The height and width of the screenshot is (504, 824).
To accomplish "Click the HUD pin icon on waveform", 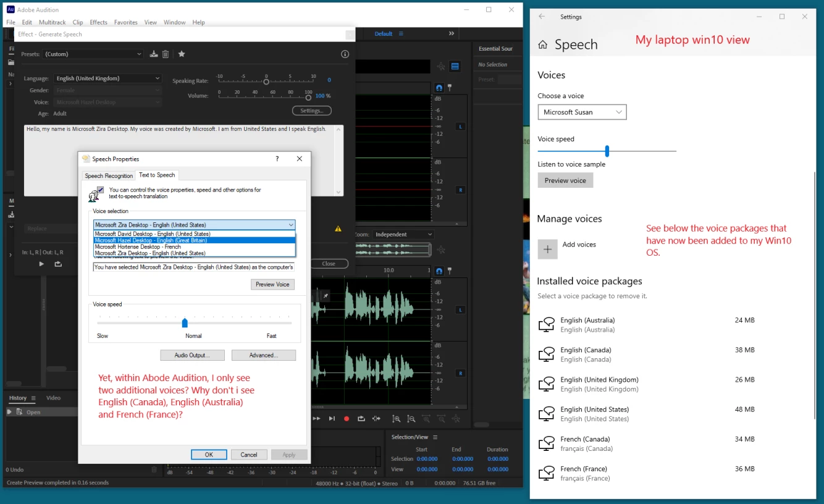I will point(326,296).
